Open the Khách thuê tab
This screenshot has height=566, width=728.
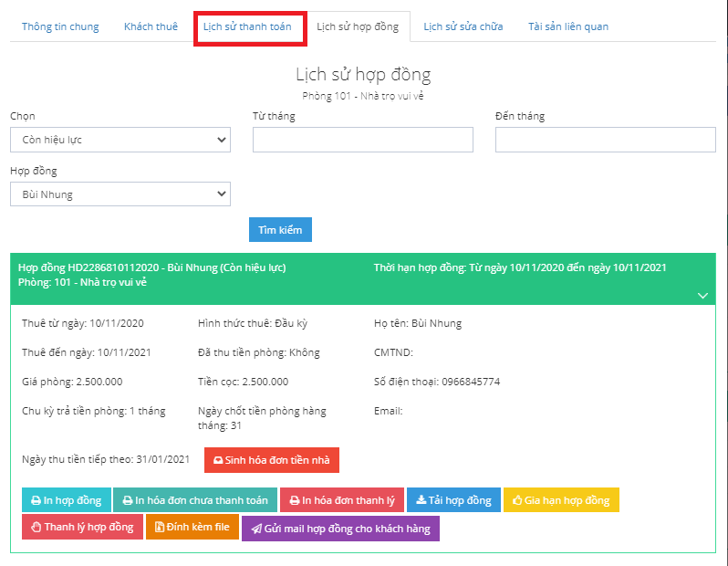(151, 26)
